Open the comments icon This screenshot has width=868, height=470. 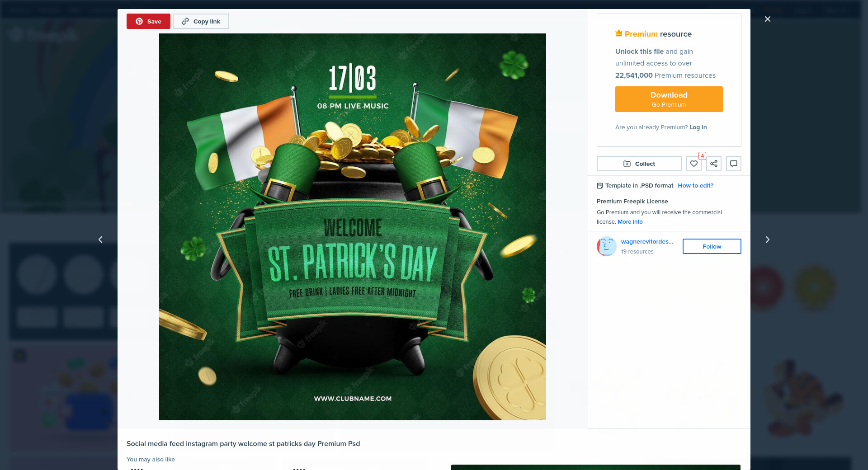[x=734, y=164]
